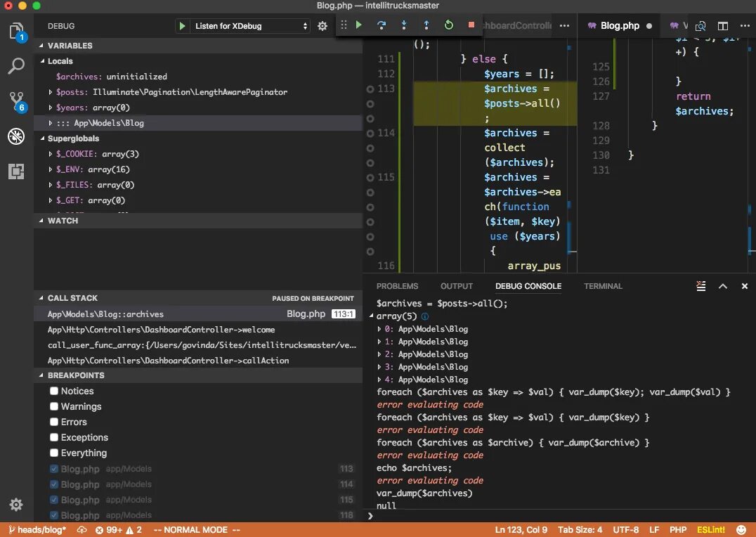Enable the Everything breakpoint checkbox
The height and width of the screenshot is (537, 756).
click(54, 453)
